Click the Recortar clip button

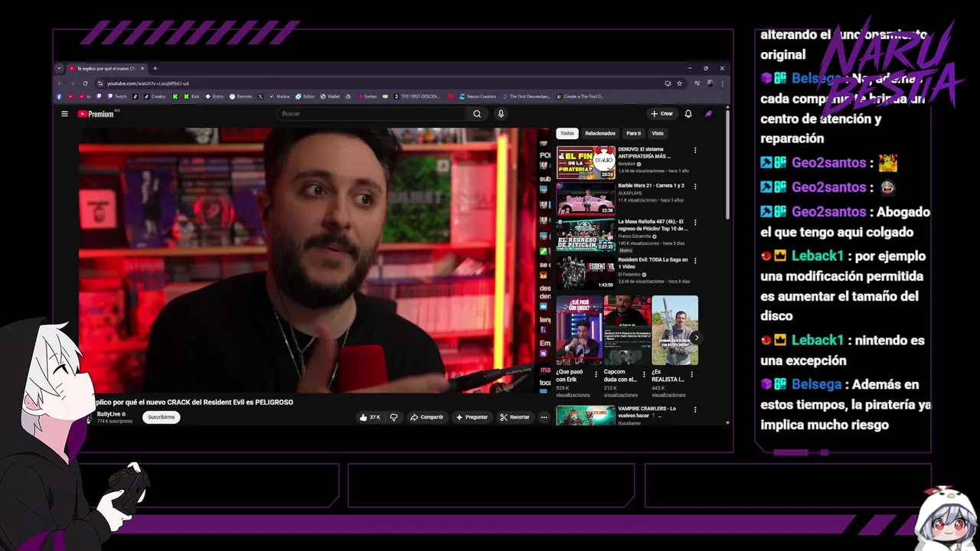click(x=514, y=417)
